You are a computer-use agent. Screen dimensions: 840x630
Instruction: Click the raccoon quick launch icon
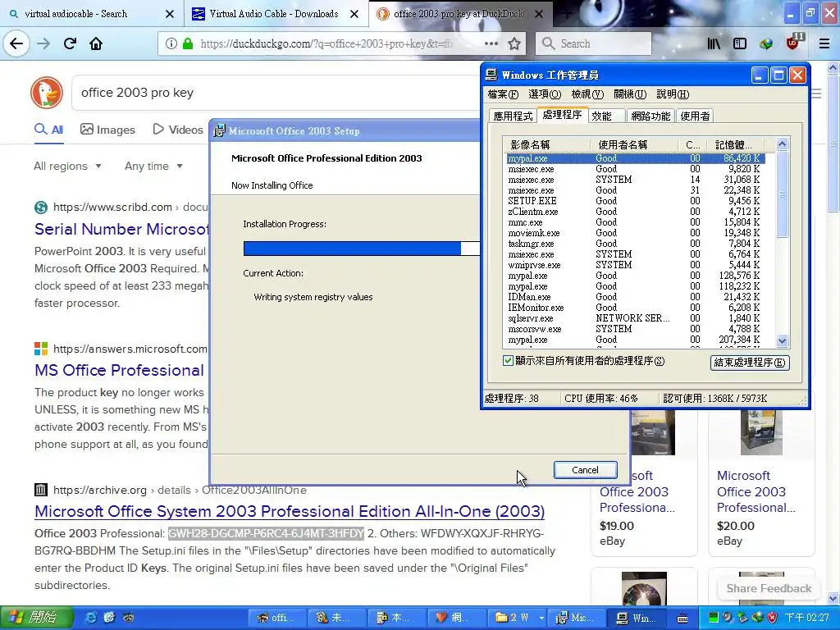coord(128,617)
